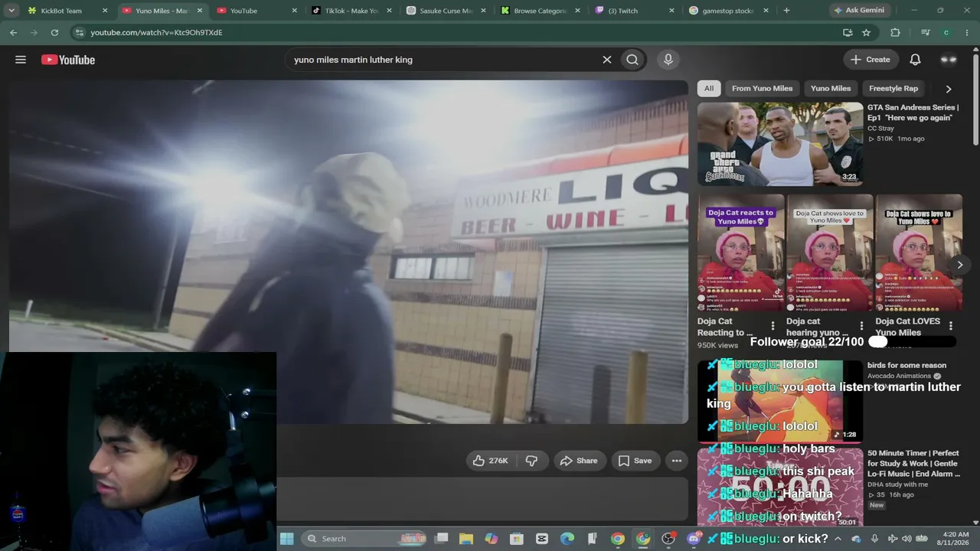Click the YouTube page vertical scrollbar
The image size is (980, 551).
975,99
